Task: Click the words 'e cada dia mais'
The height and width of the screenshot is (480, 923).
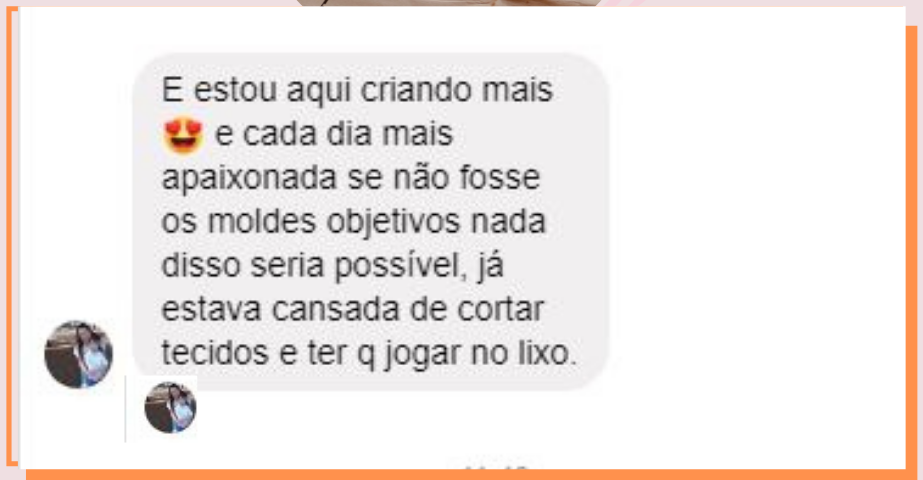Action: click(x=334, y=134)
